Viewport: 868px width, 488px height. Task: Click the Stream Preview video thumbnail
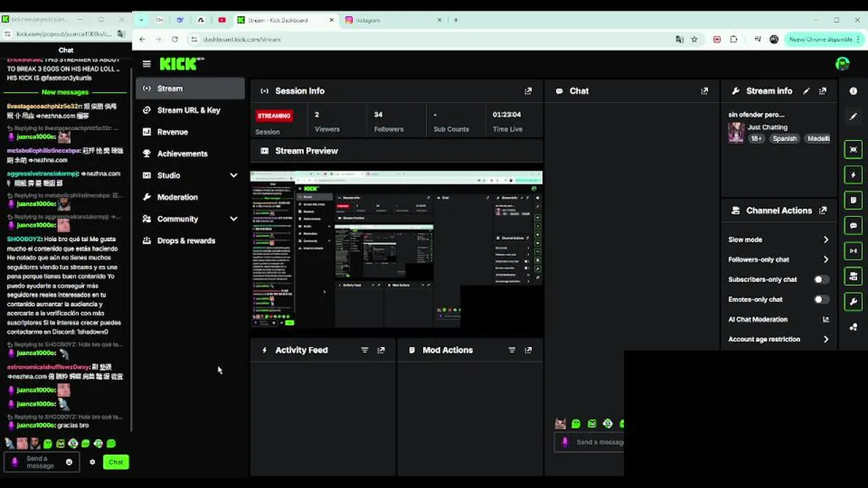(x=397, y=248)
